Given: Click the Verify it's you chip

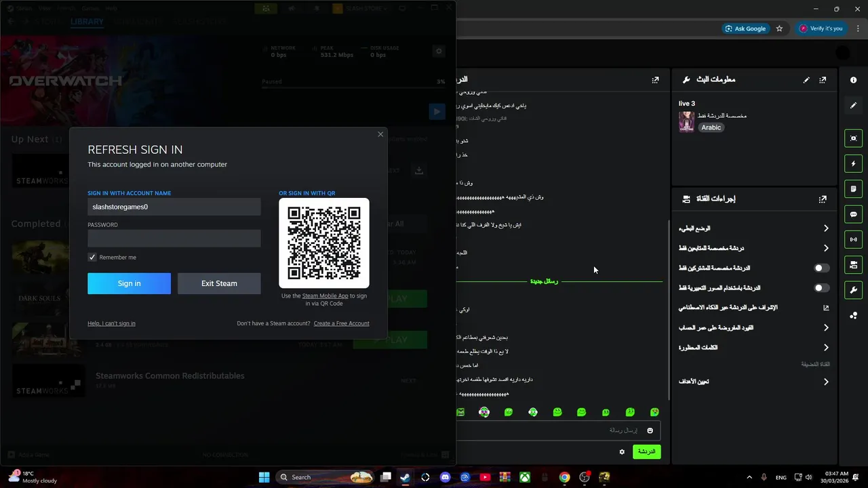Looking at the screenshot, I should (x=821, y=28).
